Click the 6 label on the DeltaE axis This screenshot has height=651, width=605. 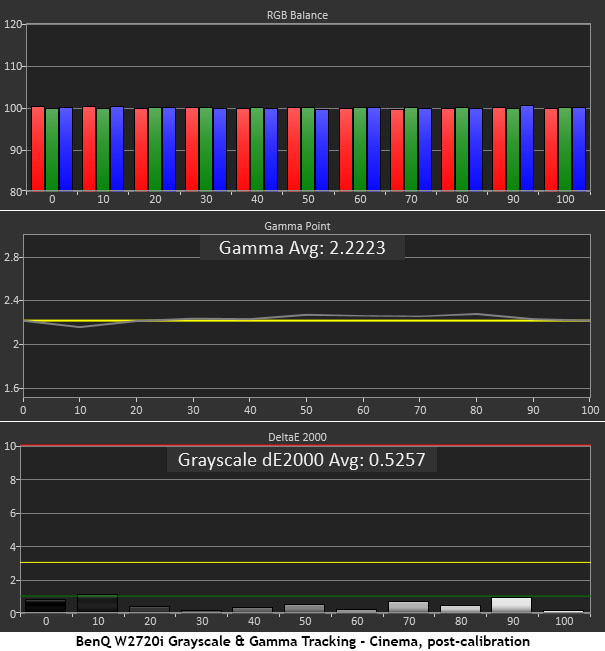pyautogui.click(x=13, y=513)
